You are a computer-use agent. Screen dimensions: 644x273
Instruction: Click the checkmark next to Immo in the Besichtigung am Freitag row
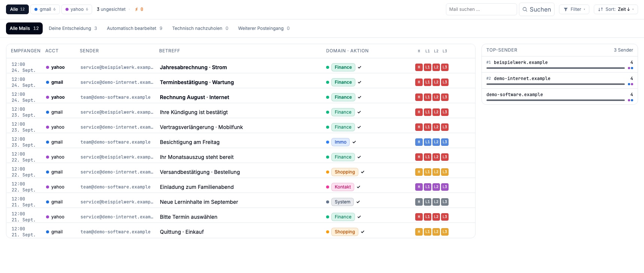click(x=354, y=142)
